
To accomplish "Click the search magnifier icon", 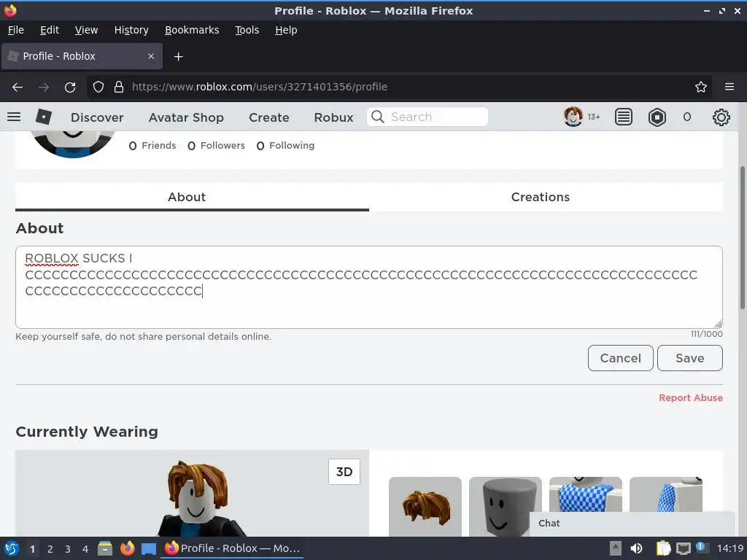I will click(x=377, y=117).
